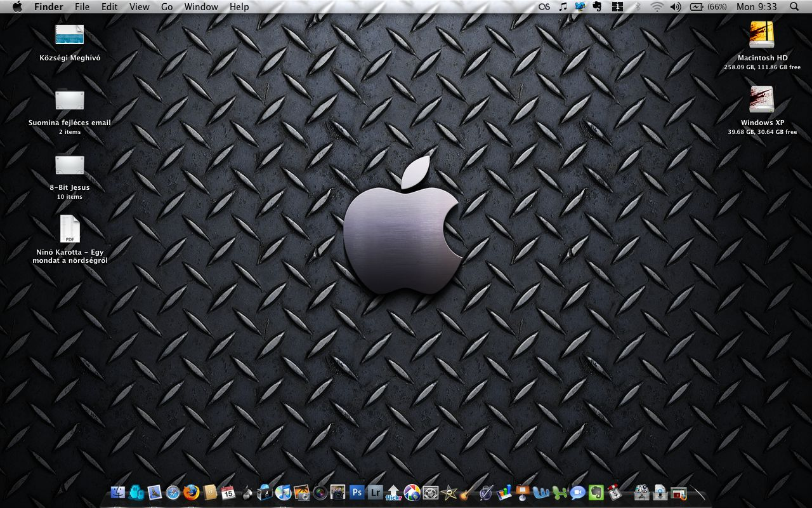Launch Adobe Lightroom from the Dock

click(x=375, y=492)
